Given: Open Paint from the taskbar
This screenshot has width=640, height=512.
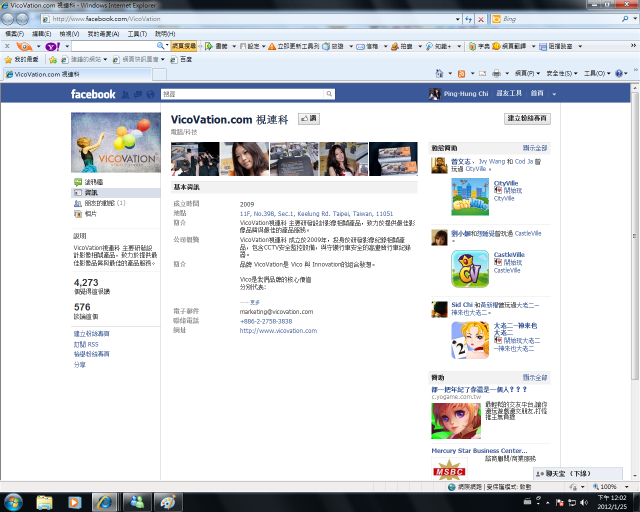Looking at the screenshot, I should pos(168,502).
